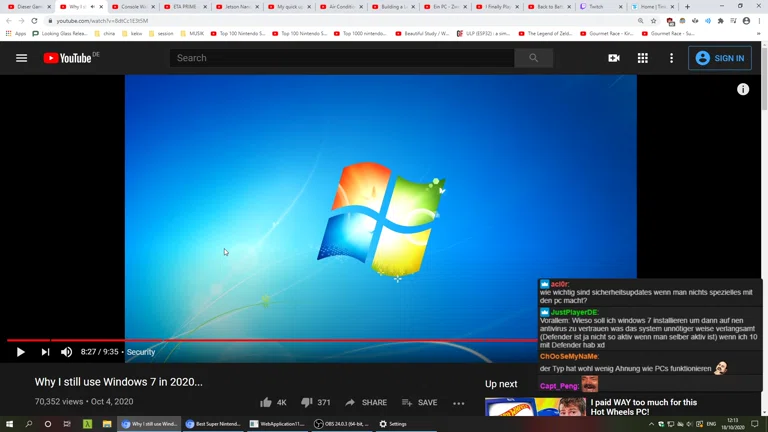
Task: Switch to the 'Air Conditio' tab
Action: pyautogui.click(x=341, y=7)
